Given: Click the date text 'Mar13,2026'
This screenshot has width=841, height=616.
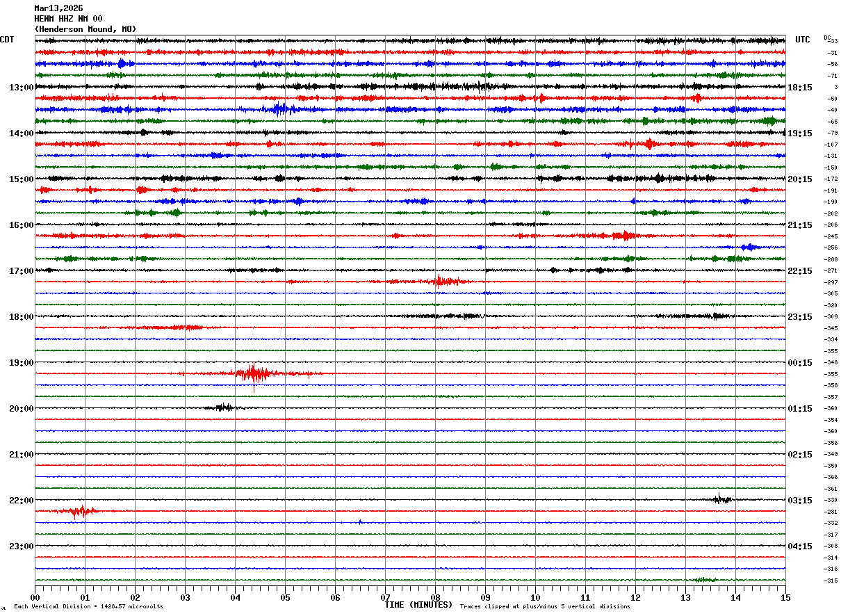Looking at the screenshot, I should pyautogui.click(x=58, y=8).
